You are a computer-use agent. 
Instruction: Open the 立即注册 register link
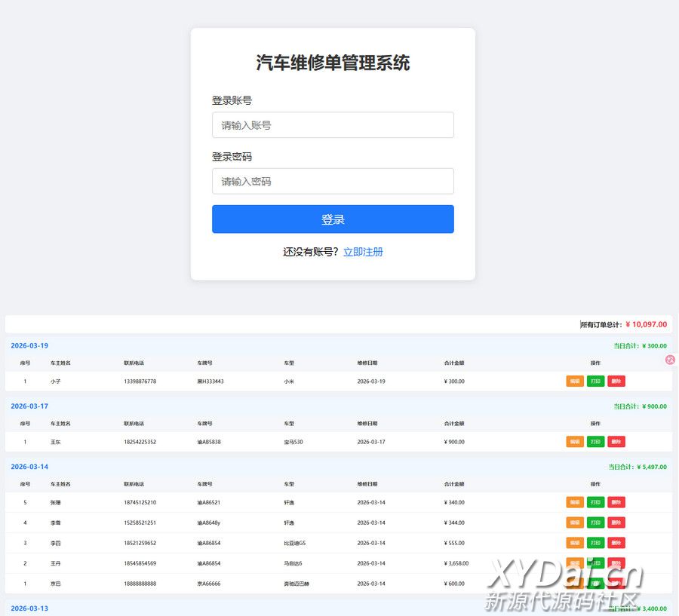click(x=363, y=252)
